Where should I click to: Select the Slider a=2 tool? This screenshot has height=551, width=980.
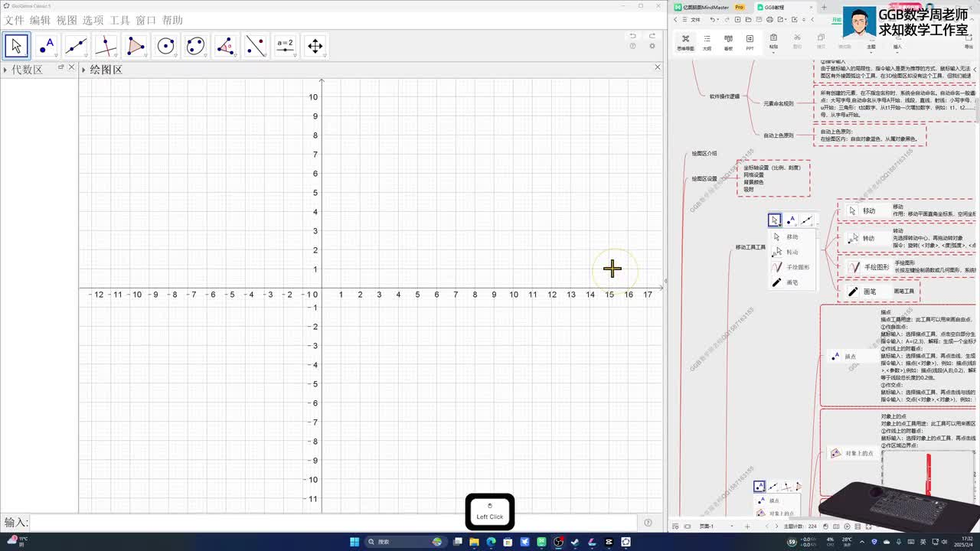[285, 46]
